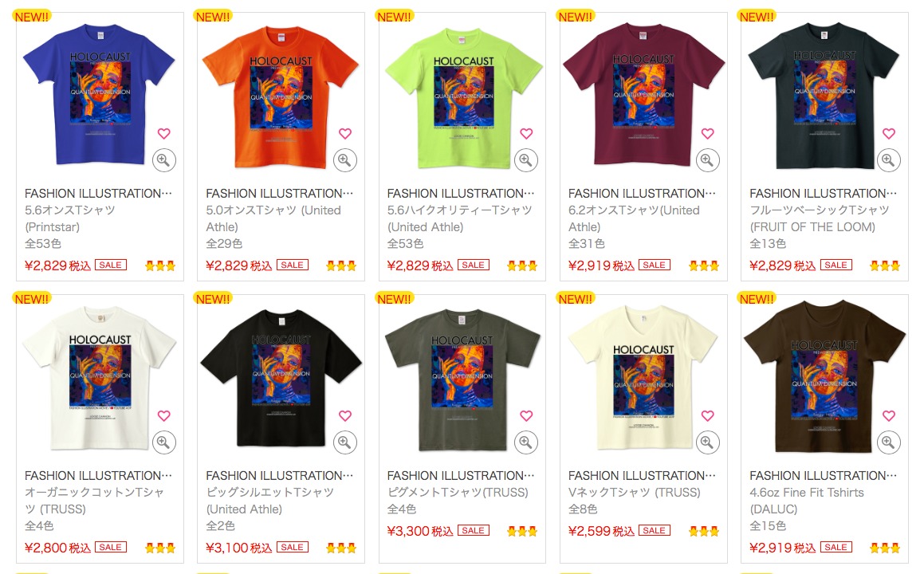This screenshot has height=574, width=924.
Task: Open the blue 5.6oz Printstar T-shirt image
Action: (99, 96)
